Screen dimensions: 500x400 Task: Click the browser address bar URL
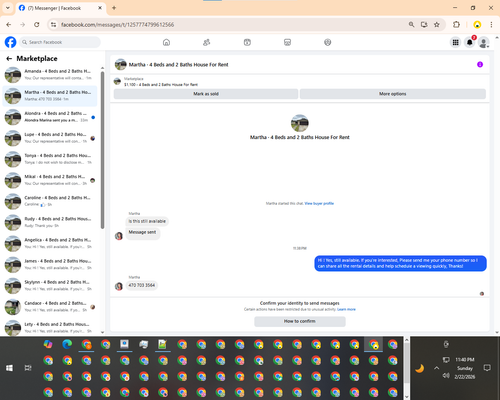pyautogui.click(x=118, y=25)
